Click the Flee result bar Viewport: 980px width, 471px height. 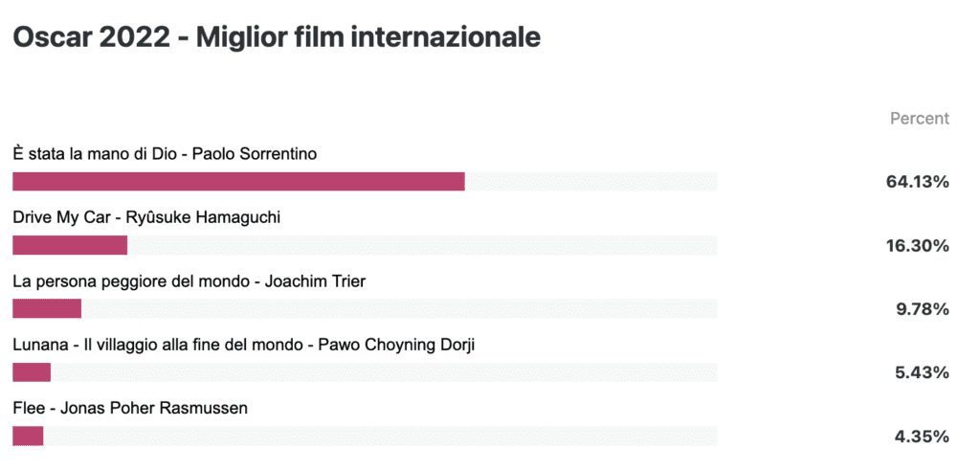[28, 436]
